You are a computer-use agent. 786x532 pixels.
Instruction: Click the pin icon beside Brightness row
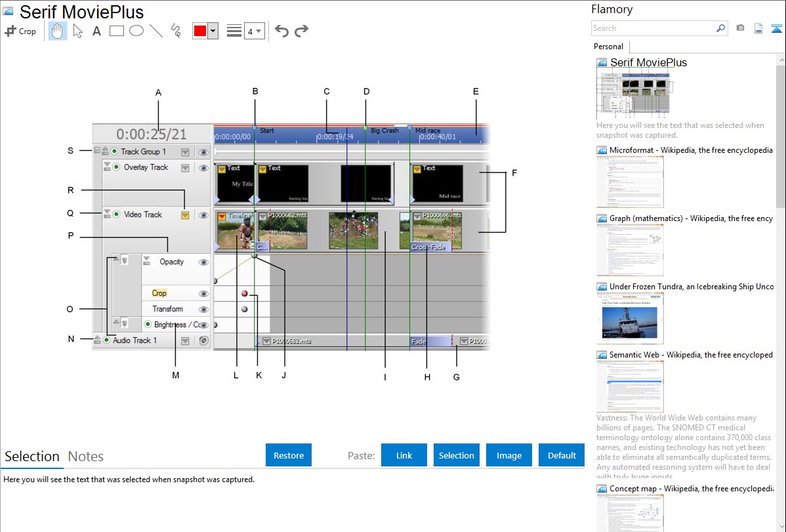point(124,324)
